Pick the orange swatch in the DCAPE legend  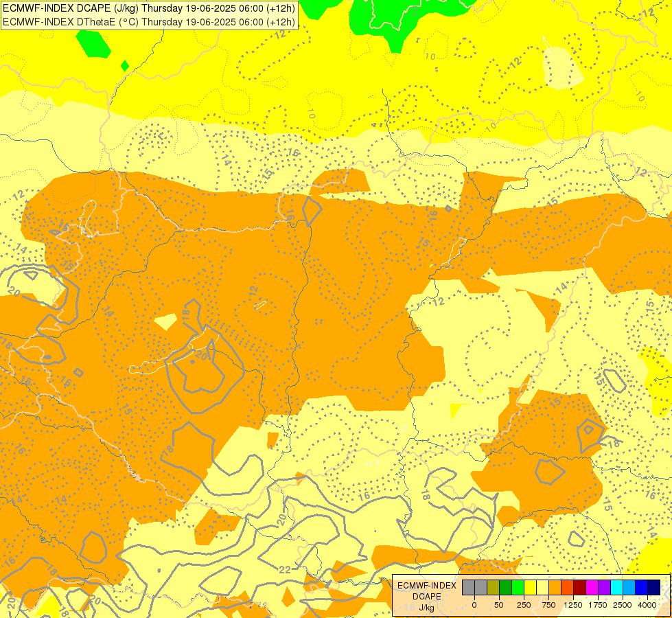555,588
